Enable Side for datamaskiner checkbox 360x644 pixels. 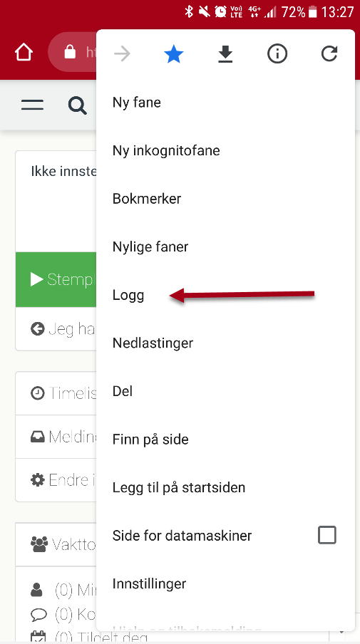[326, 535]
